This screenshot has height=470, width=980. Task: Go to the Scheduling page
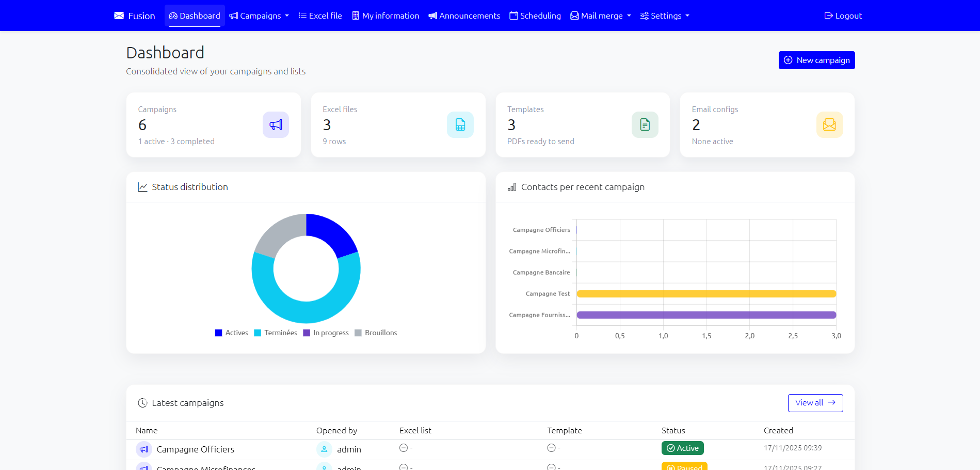coord(535,16)
